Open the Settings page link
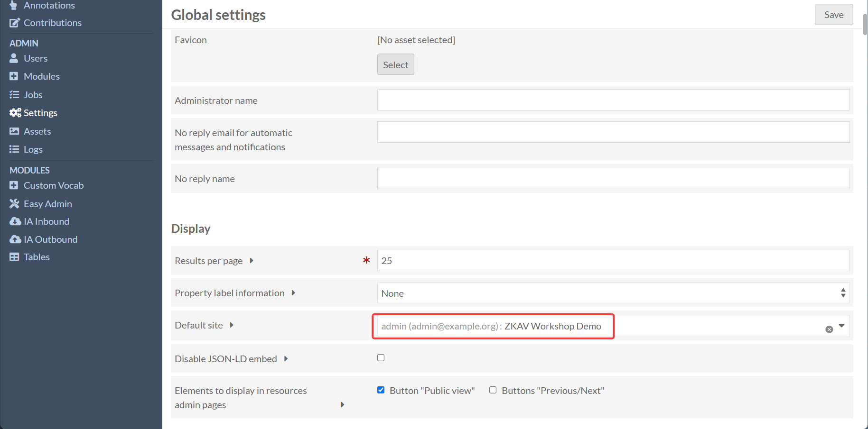Viewport: 868px width, 429px height. click(40, 113)
